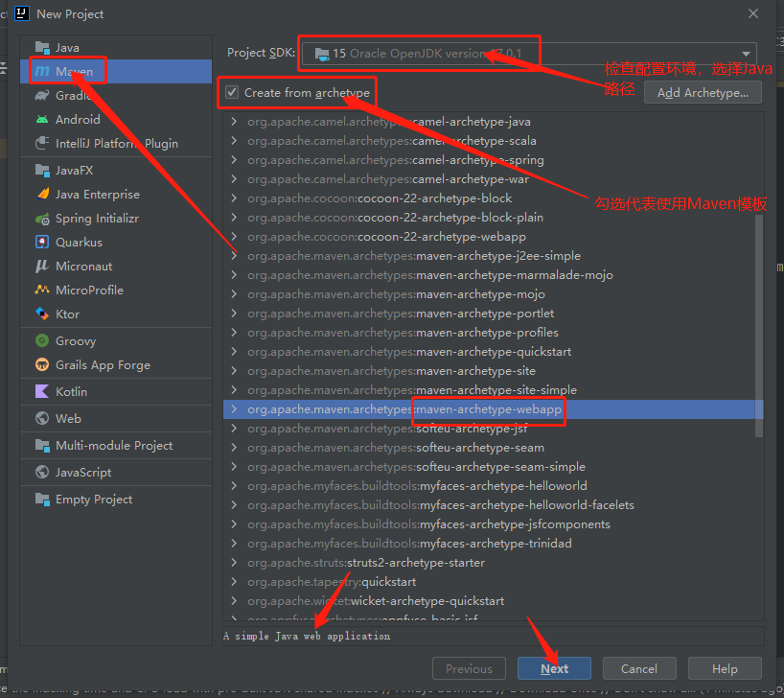Select org.apache.tapestry:quickstart row
The width and height of the screenshot is (784, 698).
pos(493,581)
